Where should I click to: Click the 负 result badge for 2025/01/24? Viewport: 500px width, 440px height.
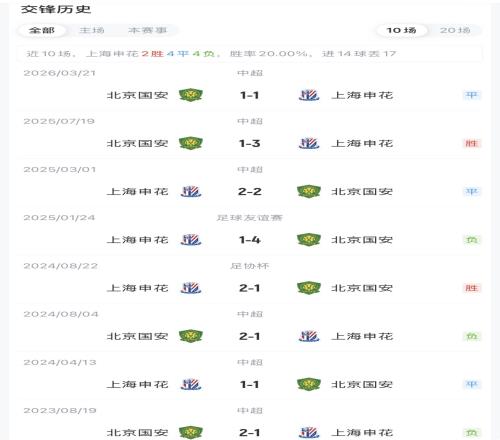[471, 240]
